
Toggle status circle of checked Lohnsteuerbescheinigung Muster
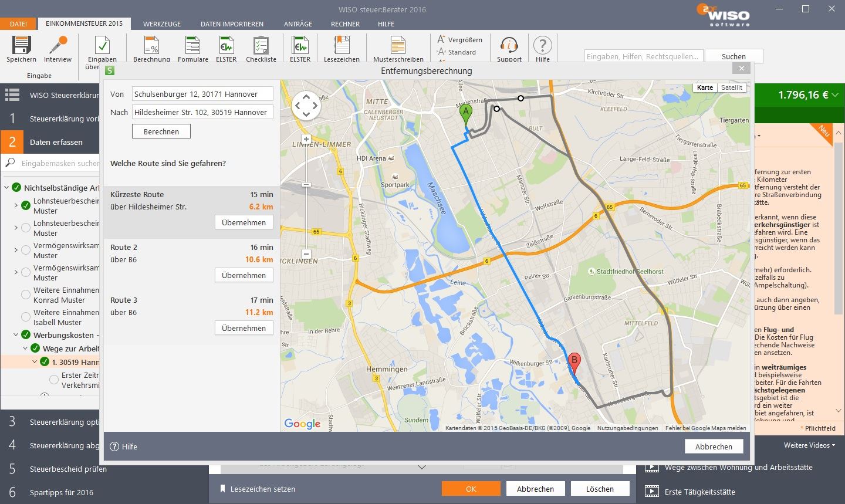tap(26, 205)
